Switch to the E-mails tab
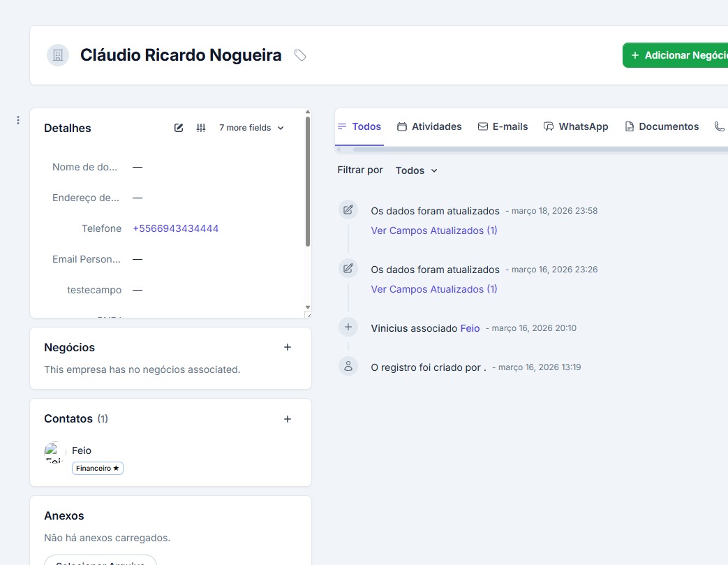This screenshot has width=728, height=565. pos(503,126)
